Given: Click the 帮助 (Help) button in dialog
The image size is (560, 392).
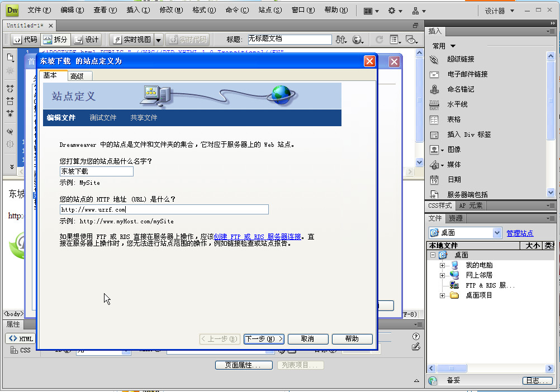Looking at the screenshot, I should pyautogui.click(x=352, y=339).
